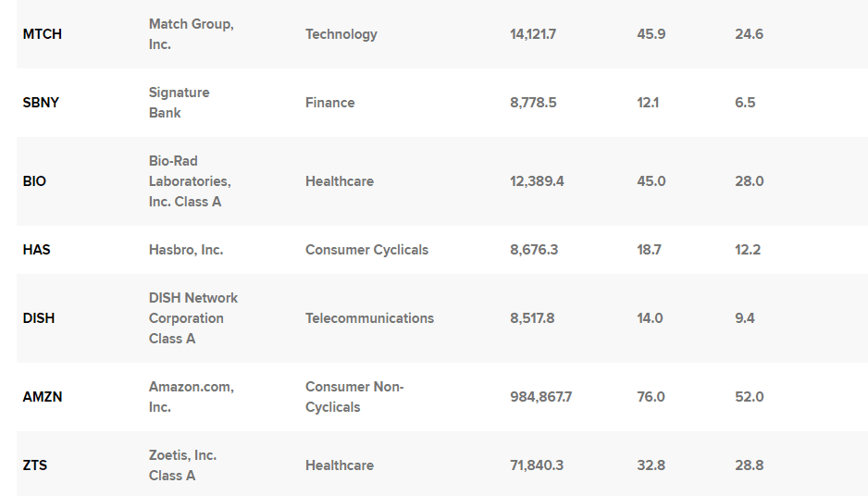
Task: Select the Finance sector cell
Action: click(x=330, y=103)
